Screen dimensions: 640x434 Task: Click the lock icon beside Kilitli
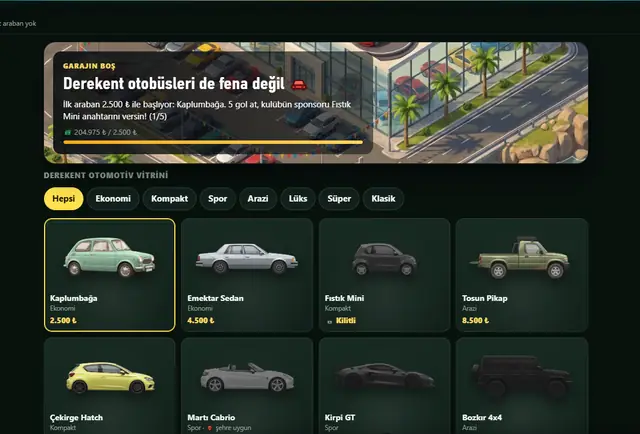(330, 321)
